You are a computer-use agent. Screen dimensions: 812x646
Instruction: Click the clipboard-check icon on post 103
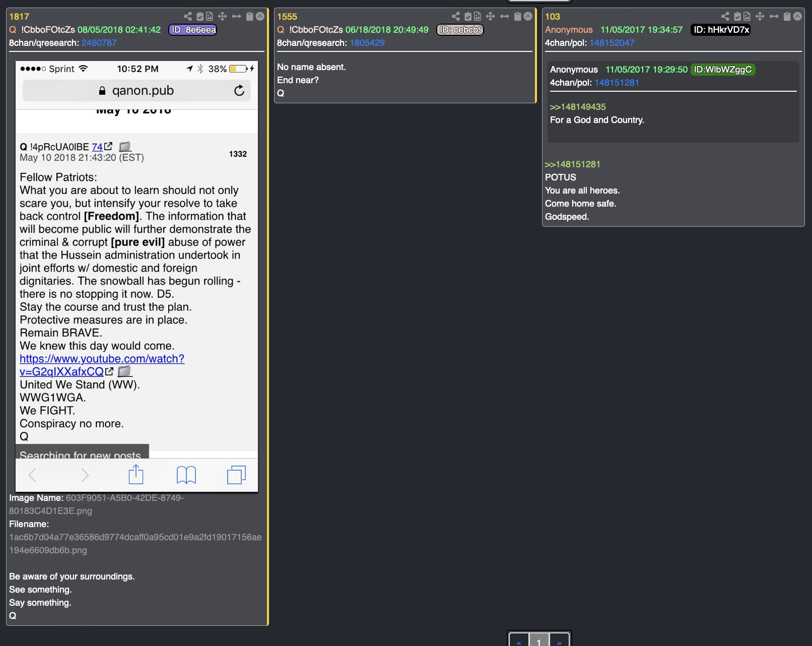(737, 16)
